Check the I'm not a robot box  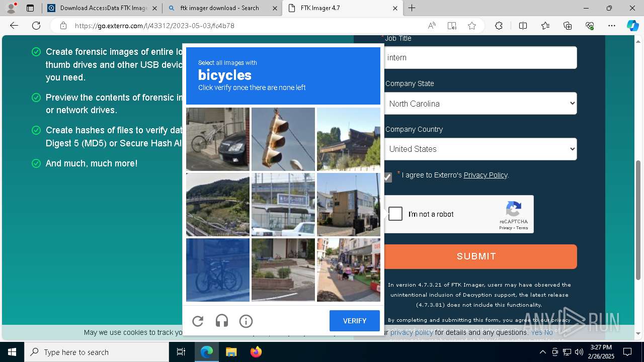[395, 214]
